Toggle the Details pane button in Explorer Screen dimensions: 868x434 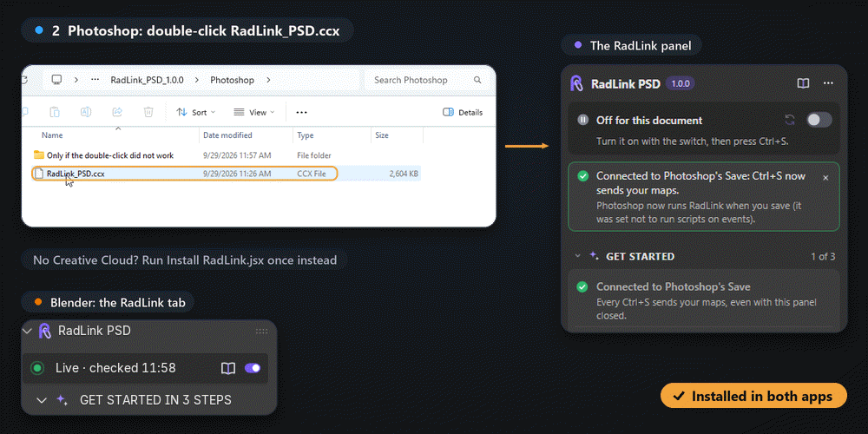point(463,112)
